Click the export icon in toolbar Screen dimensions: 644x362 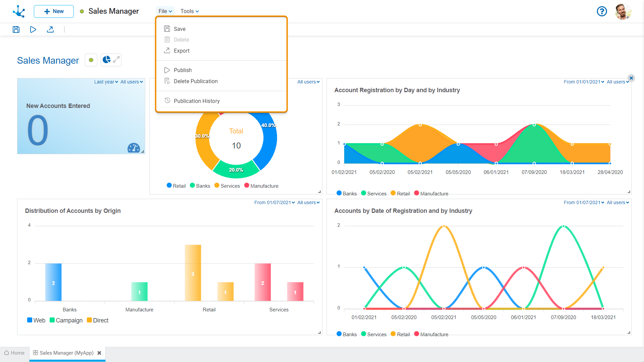point(50,29)
